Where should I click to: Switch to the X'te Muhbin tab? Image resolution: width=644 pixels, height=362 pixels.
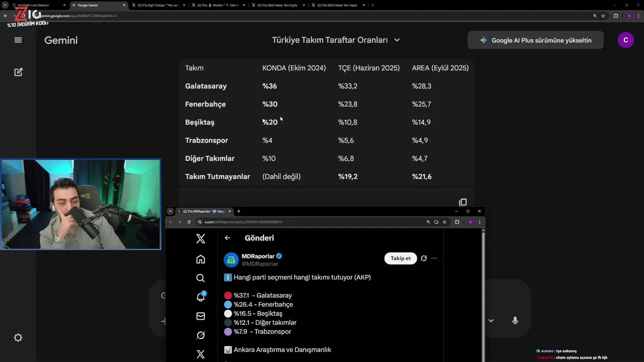coord(218,5)
